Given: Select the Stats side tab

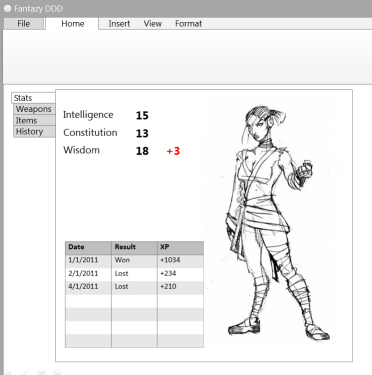Looking at the screenshot, I should pos(33,98).
